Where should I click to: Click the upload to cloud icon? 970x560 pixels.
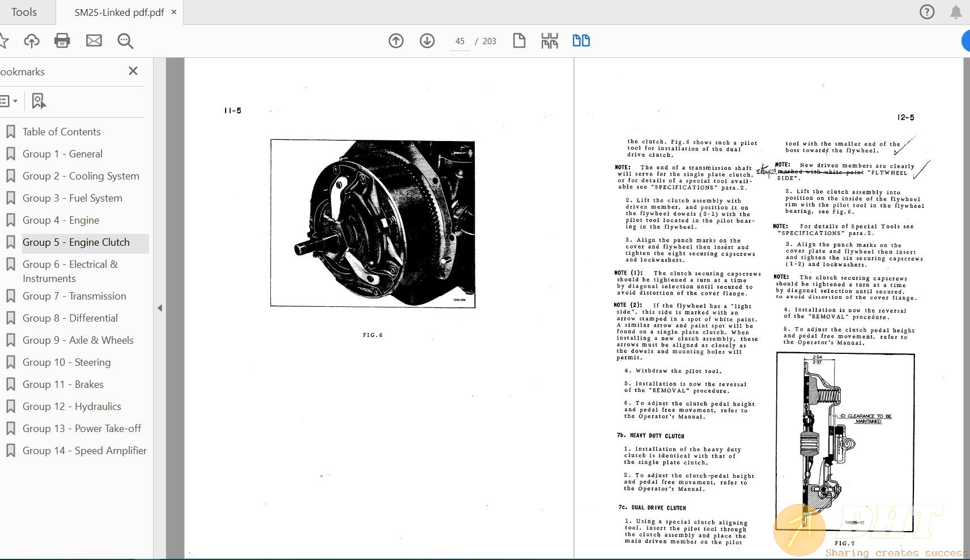pos(32,41)
